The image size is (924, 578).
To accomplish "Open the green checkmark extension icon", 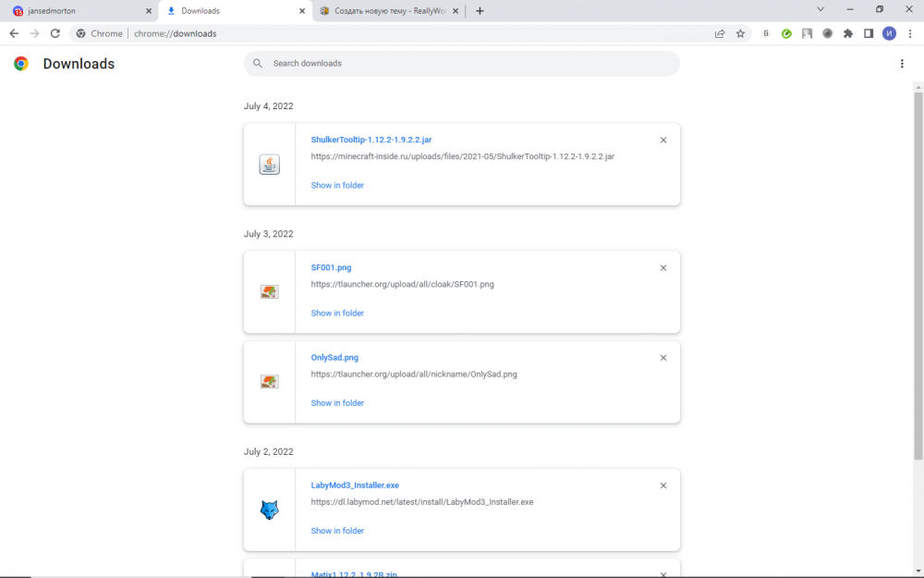I will (x=786, y=33).
